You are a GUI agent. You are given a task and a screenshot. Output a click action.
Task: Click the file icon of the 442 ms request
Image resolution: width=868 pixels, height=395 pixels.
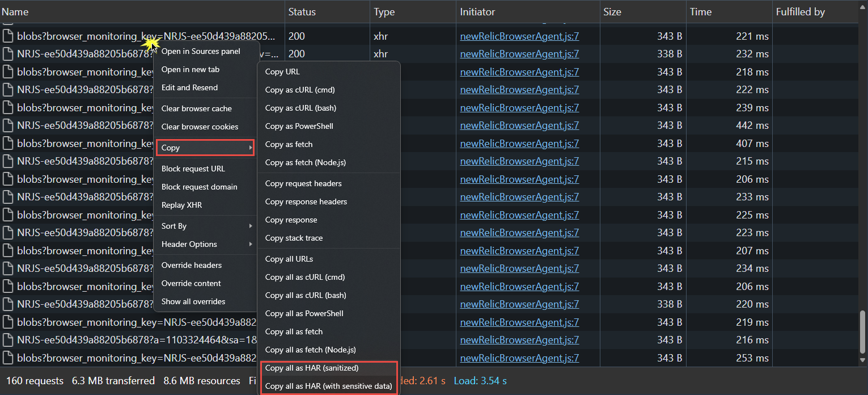click(7, 125)
